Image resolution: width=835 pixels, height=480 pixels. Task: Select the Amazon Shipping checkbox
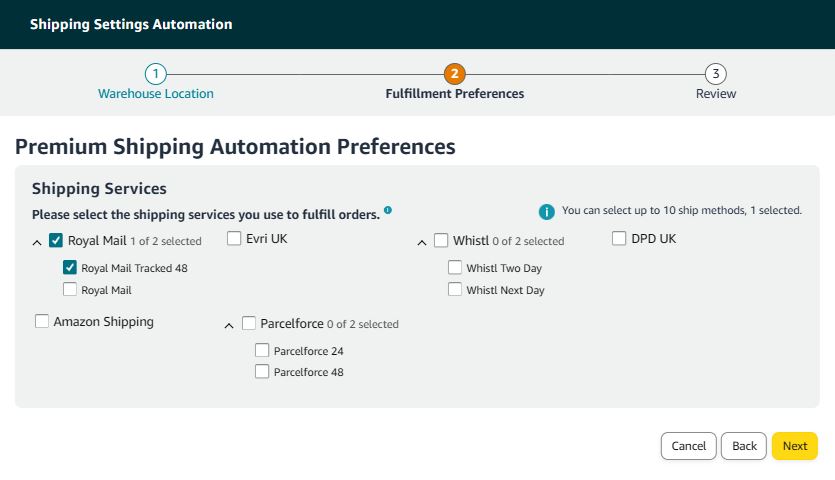42,321
